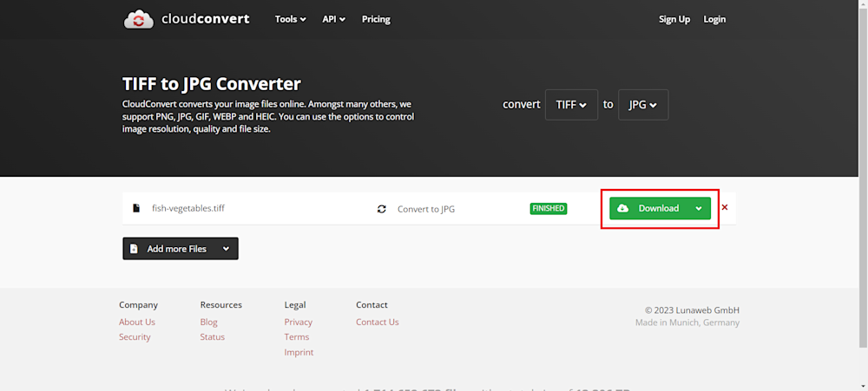868x391 pixels.
Task: Open the JPG target format dropdown
Action: [x=643, y=105]
